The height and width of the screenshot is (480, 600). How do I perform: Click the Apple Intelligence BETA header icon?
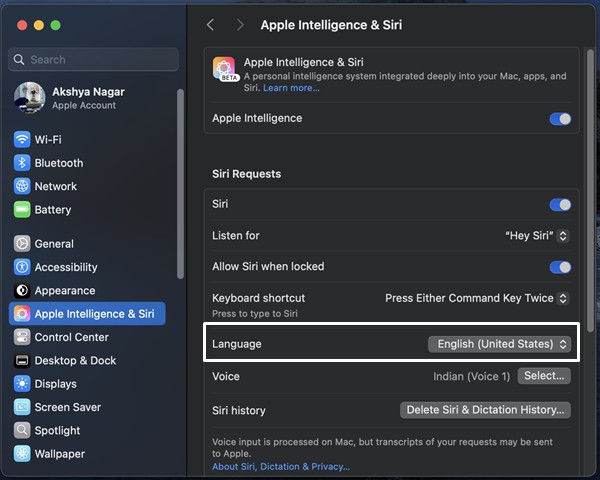point(225,69)
